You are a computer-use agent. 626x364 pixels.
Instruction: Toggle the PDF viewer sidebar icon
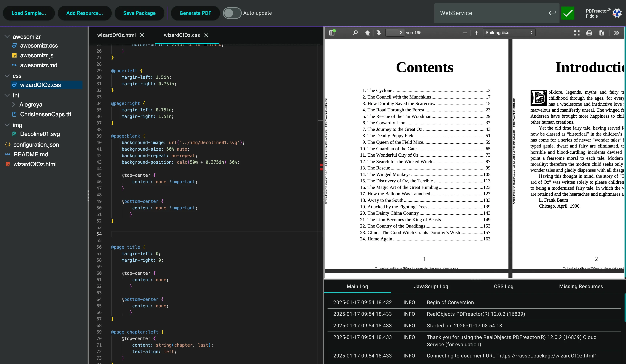click(x=332, y=33)
